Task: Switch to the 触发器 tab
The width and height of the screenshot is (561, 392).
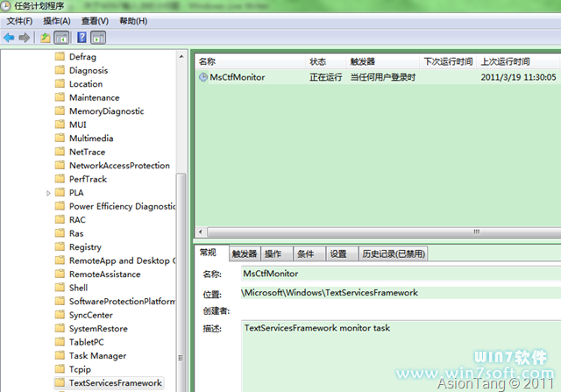Action: pyautogui.click(x=245, y=253)
